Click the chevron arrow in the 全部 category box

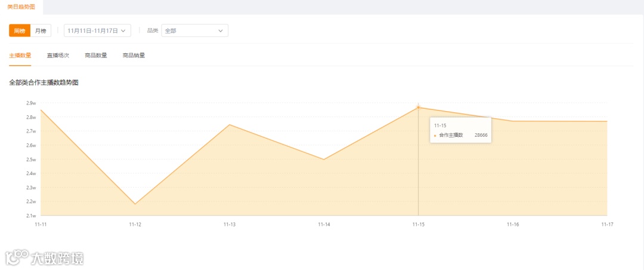coord(221,30)
